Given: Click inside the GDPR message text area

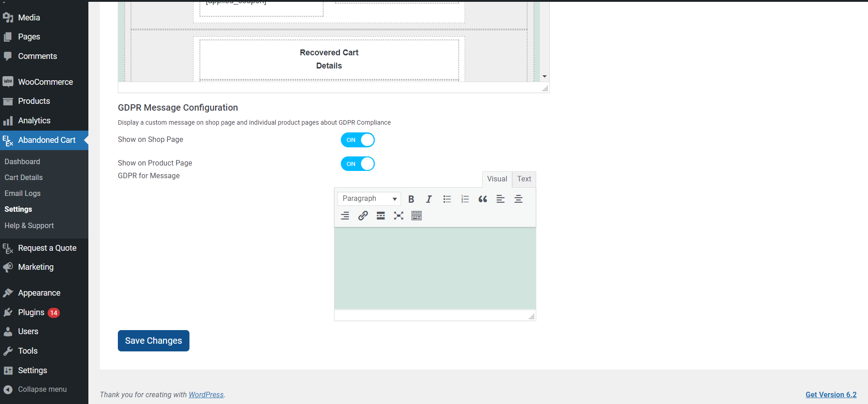Looking at the screenshot, I should click(x=435, y=268).
